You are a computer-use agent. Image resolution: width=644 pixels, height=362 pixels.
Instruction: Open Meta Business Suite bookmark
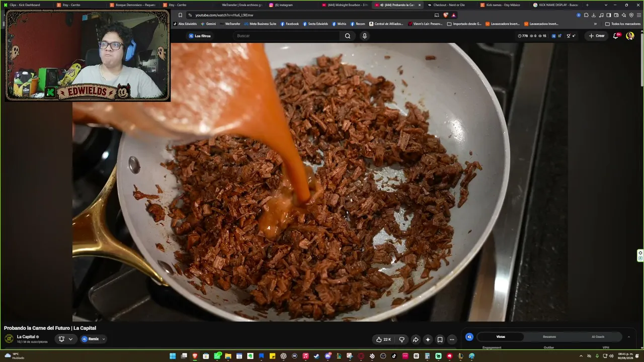pos(260,24)
